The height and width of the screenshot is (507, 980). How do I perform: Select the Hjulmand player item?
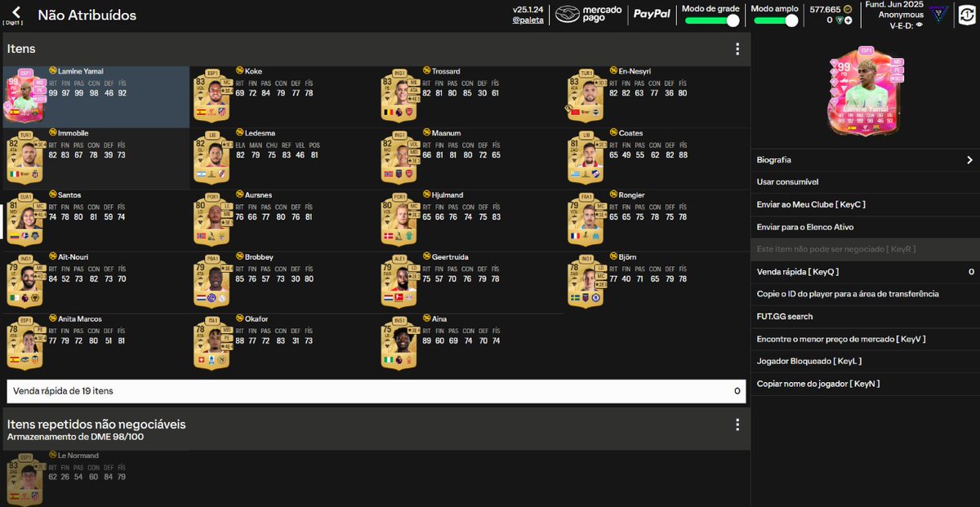click(x=470, y=221)
